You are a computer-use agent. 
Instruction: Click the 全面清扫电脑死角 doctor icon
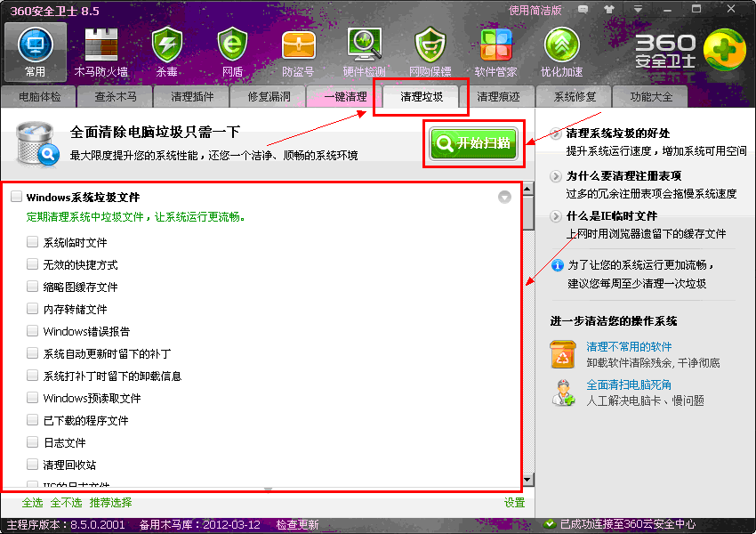point(563,392)
